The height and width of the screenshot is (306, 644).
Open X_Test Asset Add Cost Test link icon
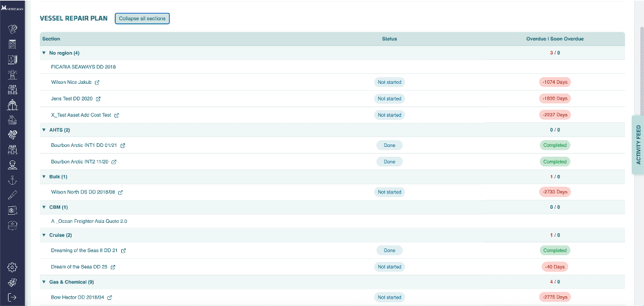pos(117,116)
